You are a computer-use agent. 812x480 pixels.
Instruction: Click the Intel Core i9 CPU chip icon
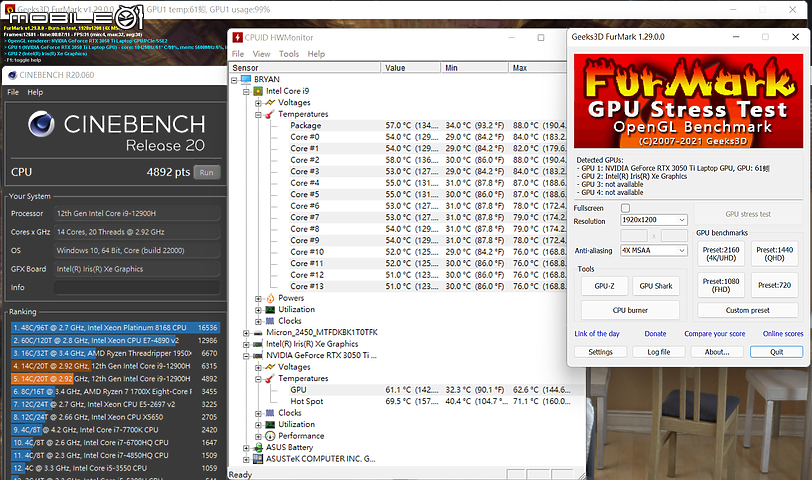coord(258,91)
